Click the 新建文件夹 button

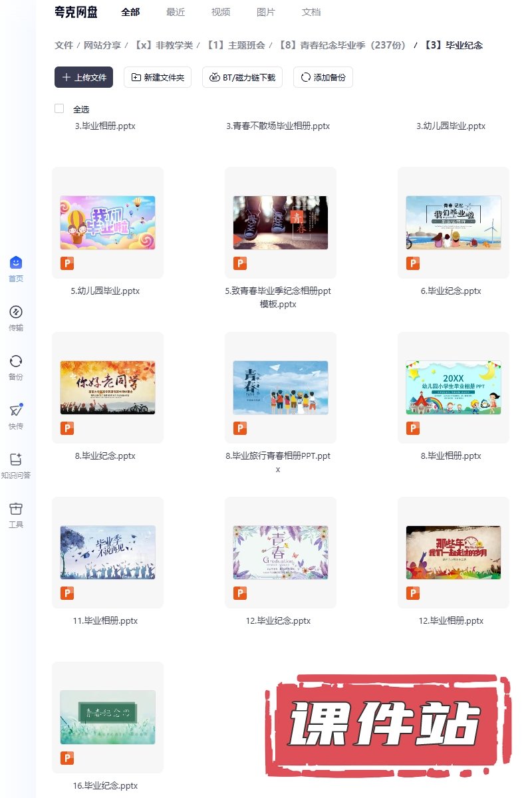click(158, 77)
